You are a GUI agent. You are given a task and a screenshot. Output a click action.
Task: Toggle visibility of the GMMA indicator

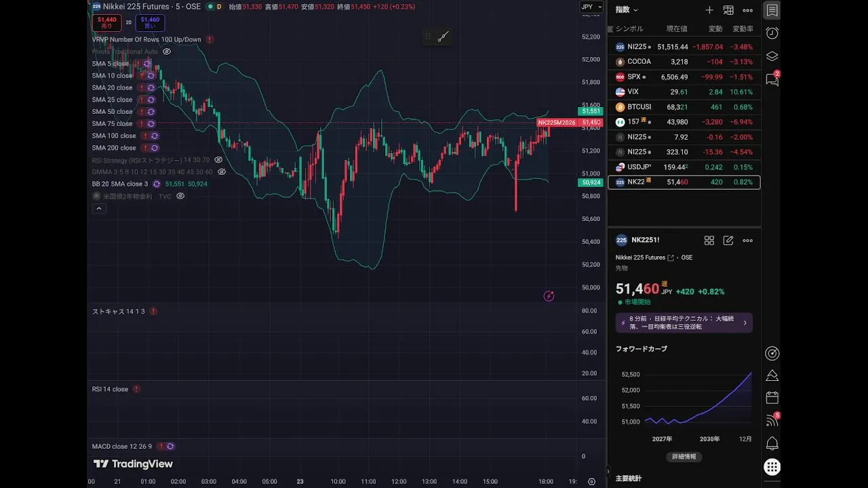pos(222,172)
